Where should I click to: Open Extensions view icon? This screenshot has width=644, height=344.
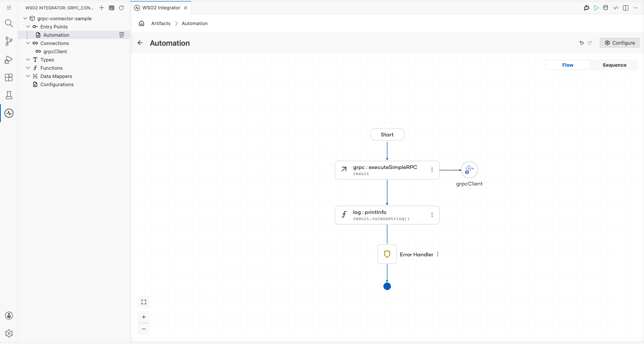click(x=9, y=77)
